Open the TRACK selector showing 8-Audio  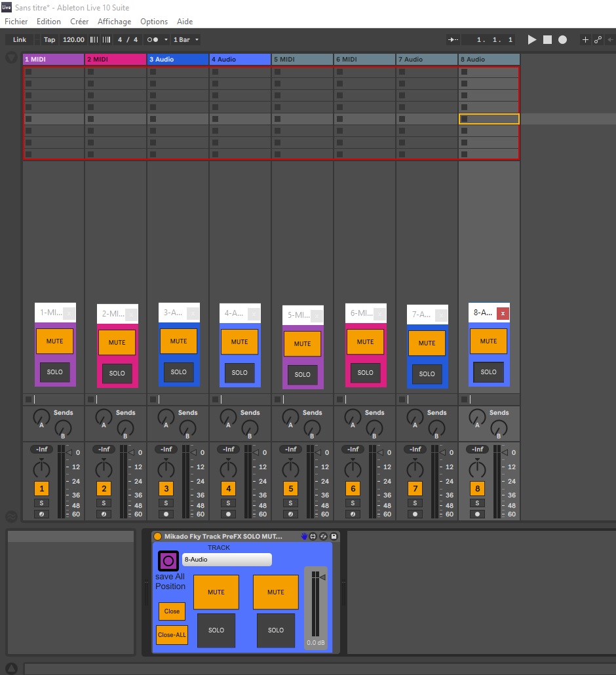[x=227, y=560]
